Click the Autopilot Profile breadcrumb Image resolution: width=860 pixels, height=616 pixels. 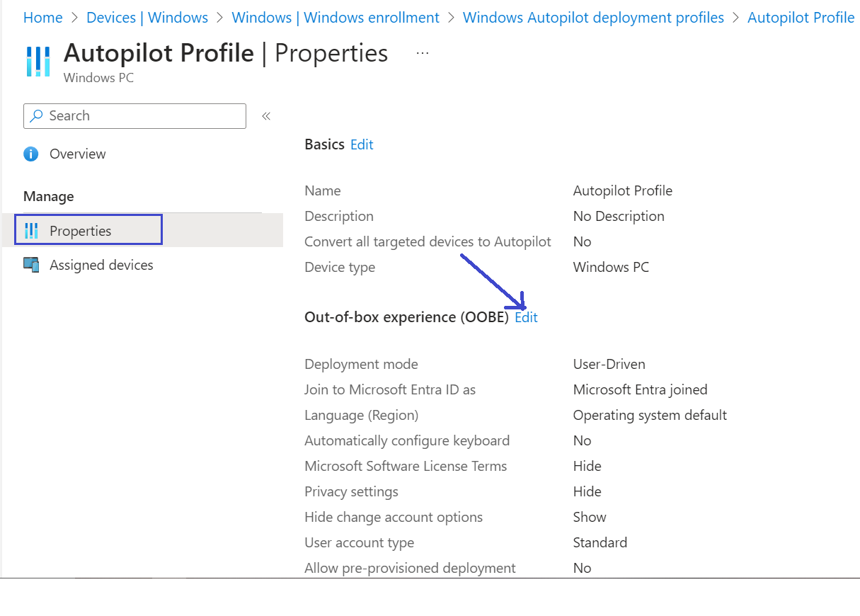point(801,17)
